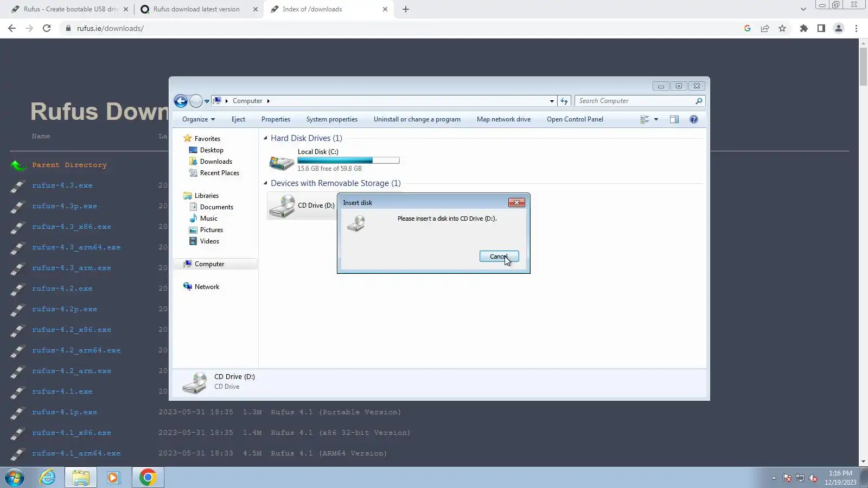
Task: Click the Local Disk (C:) capacity bar
Action: pyautogui.click(x=348, y=160)
